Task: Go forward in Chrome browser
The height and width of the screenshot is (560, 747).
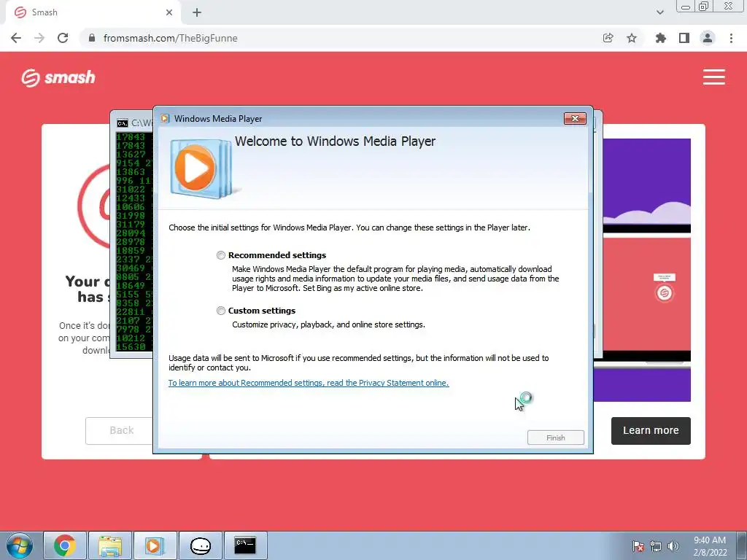Action: tap(39, 38)
